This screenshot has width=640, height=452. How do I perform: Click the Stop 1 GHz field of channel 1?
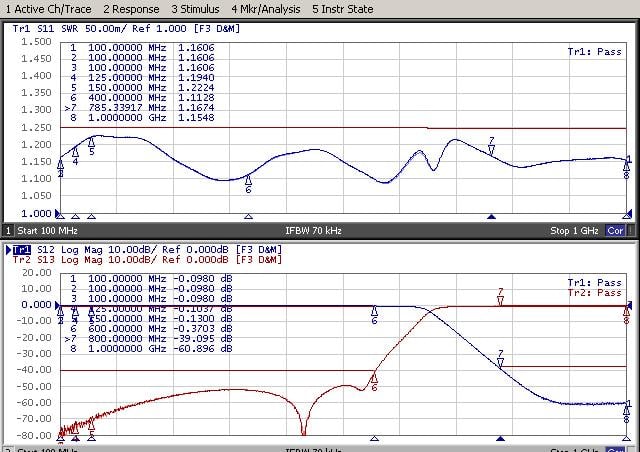tap(574, 231)
